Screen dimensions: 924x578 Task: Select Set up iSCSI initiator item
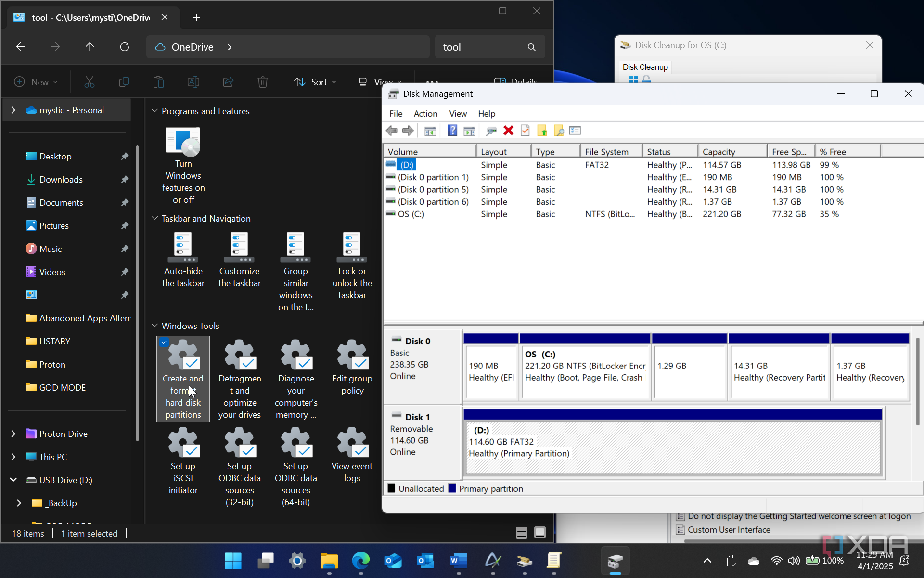pyautogui.click(x=183, y=461)
